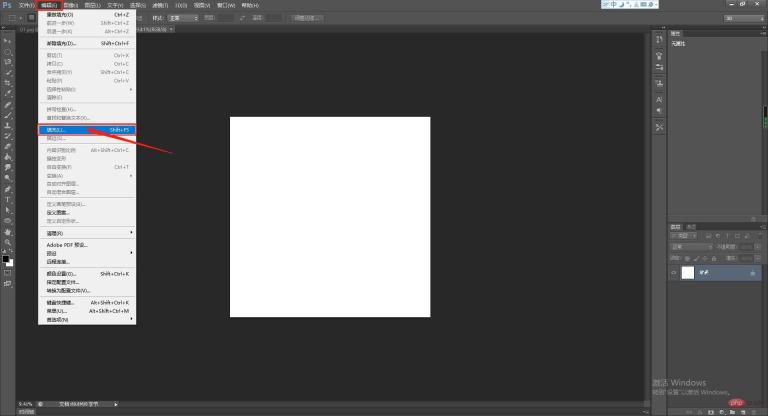The height and width of the screenshot is (416, 768).
Task: Open the opacity slider arrow in Layers panel
Action: pyautogui.click(x=758, y=247)
